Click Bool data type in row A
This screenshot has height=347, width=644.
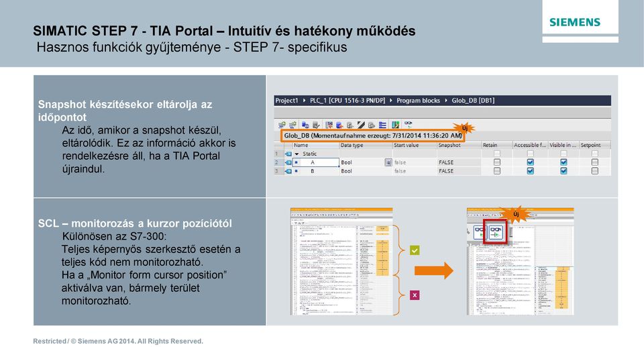tap(347, 162)
